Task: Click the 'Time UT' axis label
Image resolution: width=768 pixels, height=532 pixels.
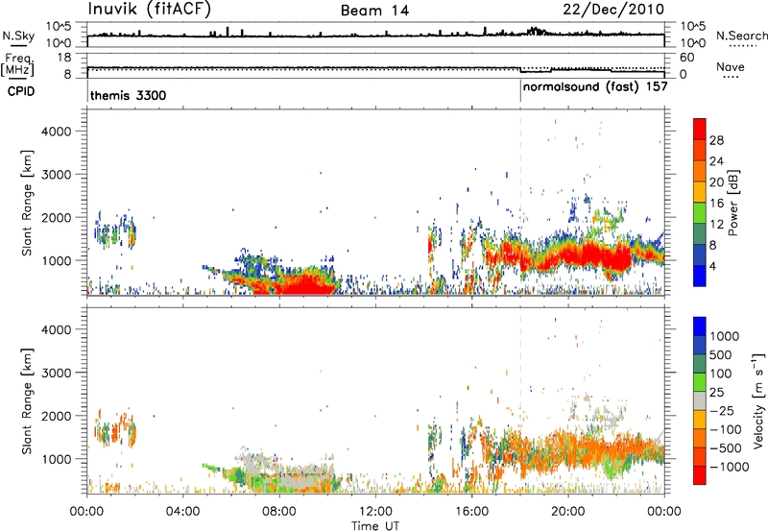Action: click(x=375, y=526)
